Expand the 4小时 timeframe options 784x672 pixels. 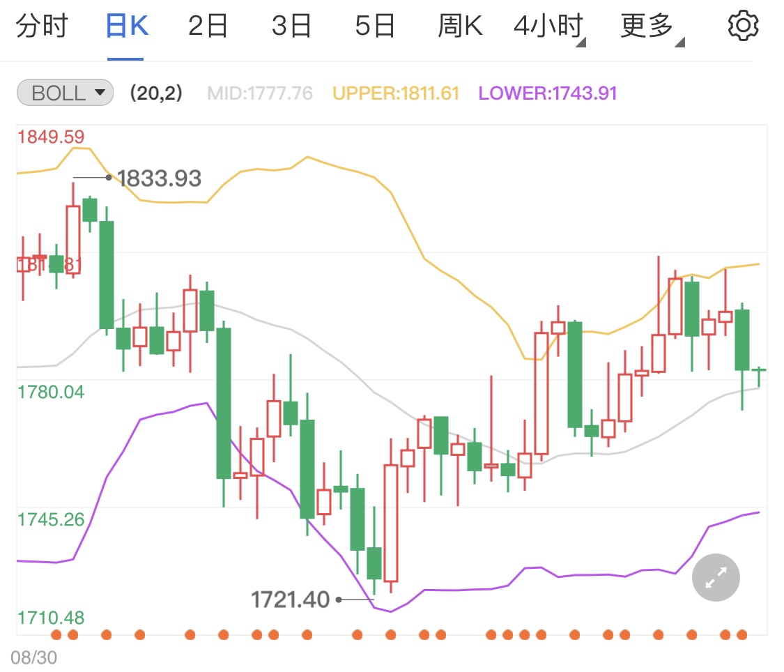[549, 27]
